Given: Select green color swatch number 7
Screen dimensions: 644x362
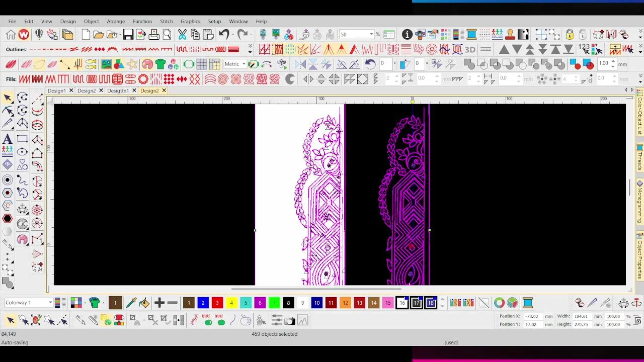Looking at the screenshot, I should 274,303.
